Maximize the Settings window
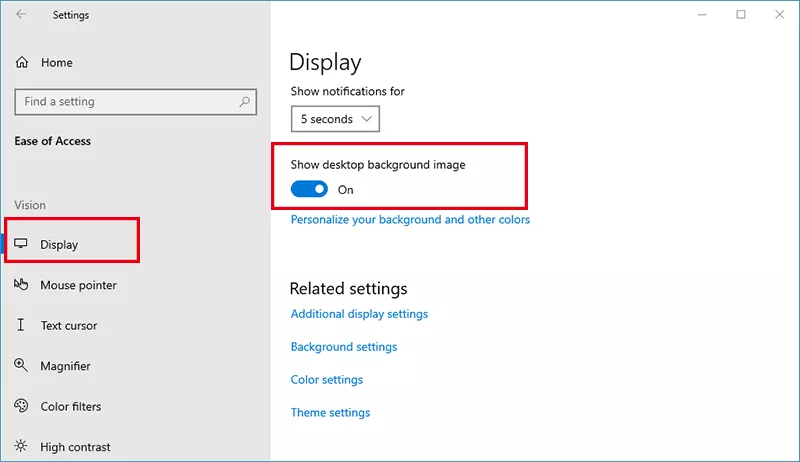Screen dimensions: 800x462 point(741,15)
